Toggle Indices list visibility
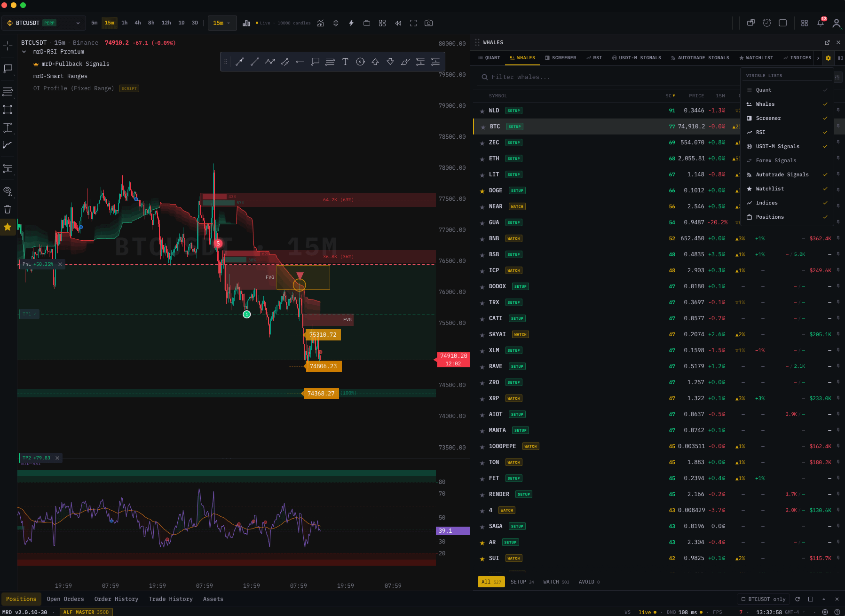This screenshot has height=616, width=845. 787,203
